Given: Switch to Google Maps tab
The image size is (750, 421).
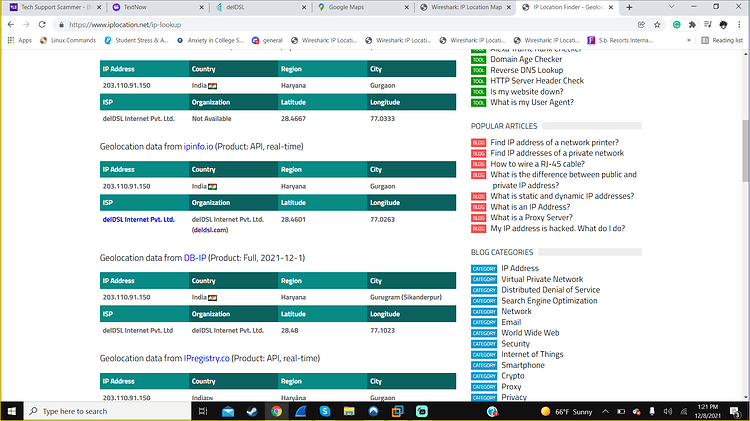Looking at the screenshot, I should coord(364,7).
